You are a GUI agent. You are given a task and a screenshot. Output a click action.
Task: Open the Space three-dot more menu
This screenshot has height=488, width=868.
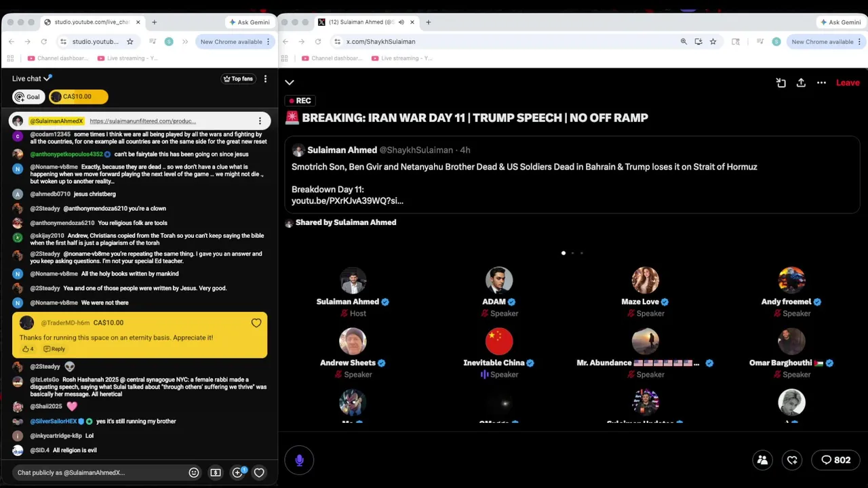821,83
